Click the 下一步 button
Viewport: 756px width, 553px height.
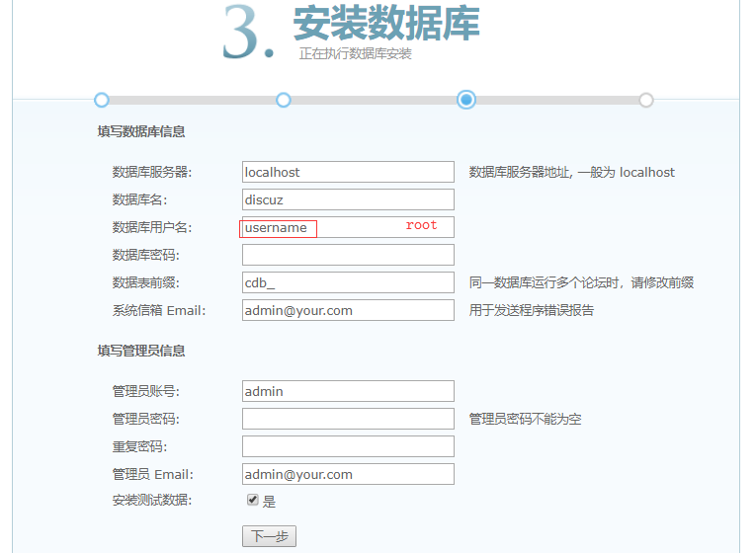click(269, 536)
